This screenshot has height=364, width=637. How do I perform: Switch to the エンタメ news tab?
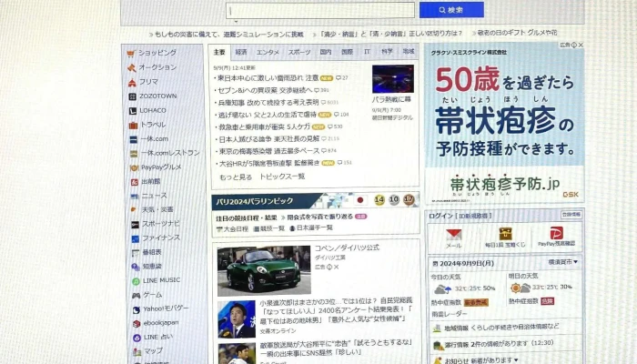[268, 52]
